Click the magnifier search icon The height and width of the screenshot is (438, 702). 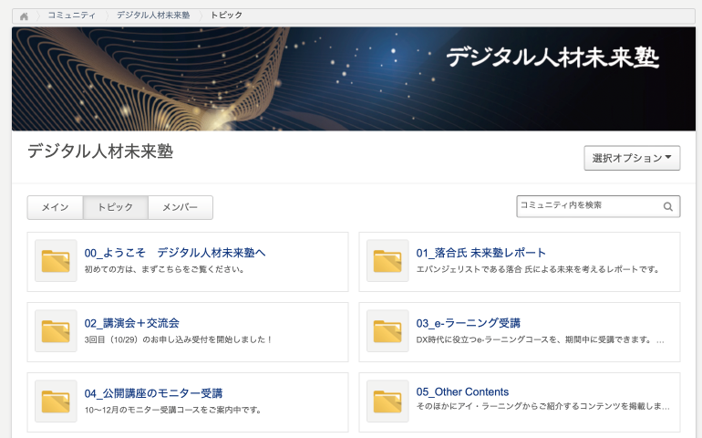point(668,207)
